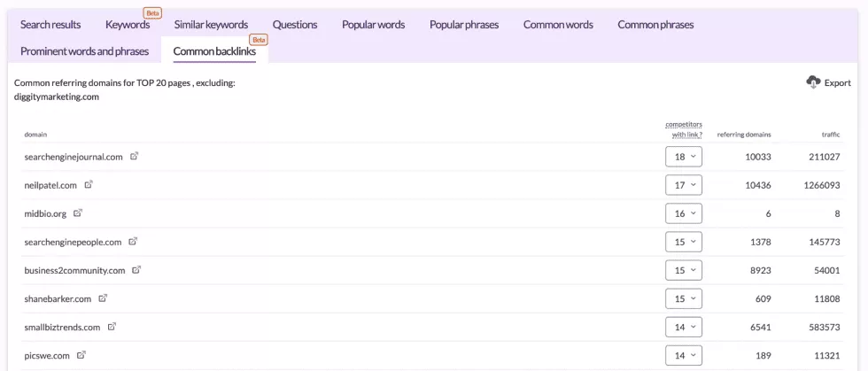Open midbio.org external link icon

(x=78, y=213)
